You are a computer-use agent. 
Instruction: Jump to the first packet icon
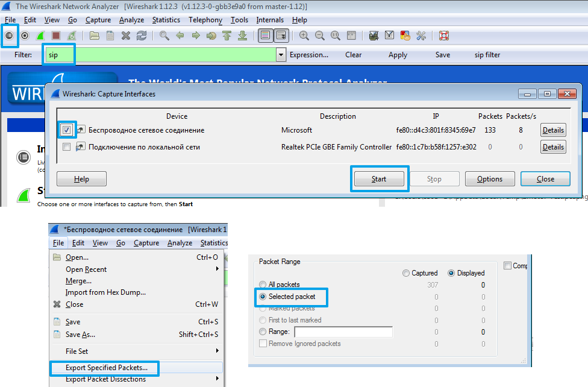point(227,36)
